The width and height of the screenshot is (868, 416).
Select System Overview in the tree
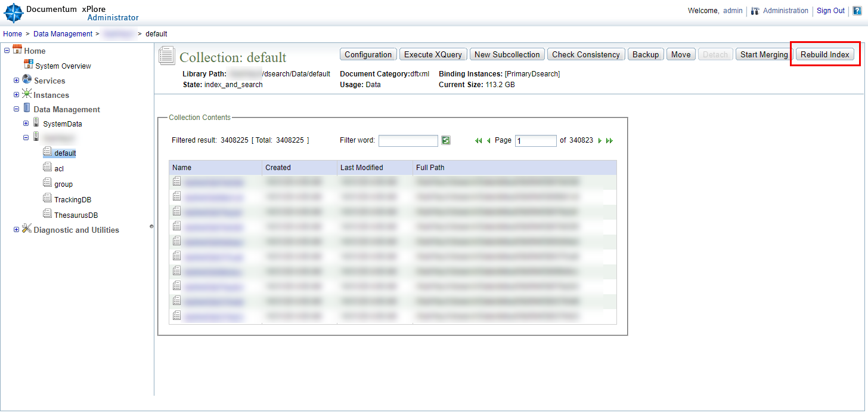coord(63,66)
